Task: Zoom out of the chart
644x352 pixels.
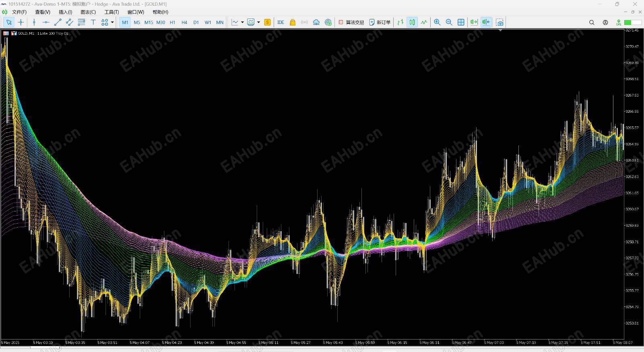Action: tap(449, 23)
